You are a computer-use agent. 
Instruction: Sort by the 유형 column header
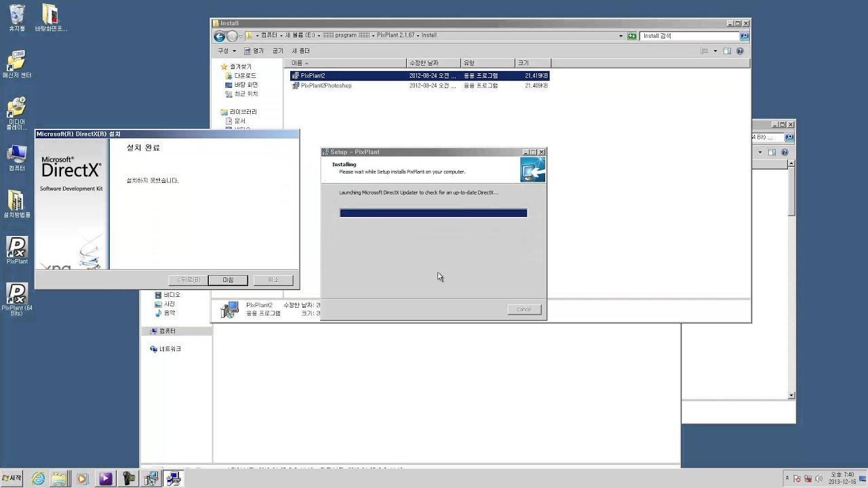[x=488, y=63]
